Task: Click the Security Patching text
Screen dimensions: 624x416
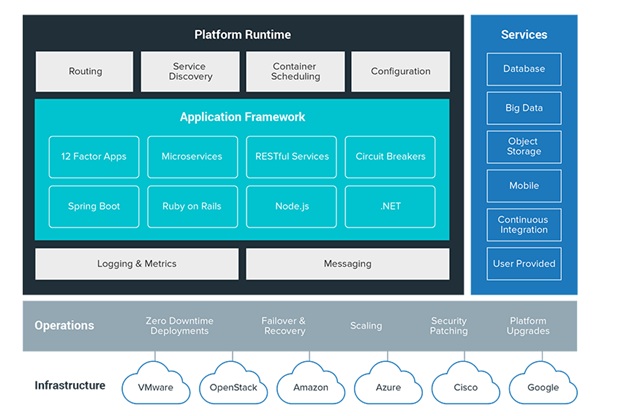Action: 449,326
